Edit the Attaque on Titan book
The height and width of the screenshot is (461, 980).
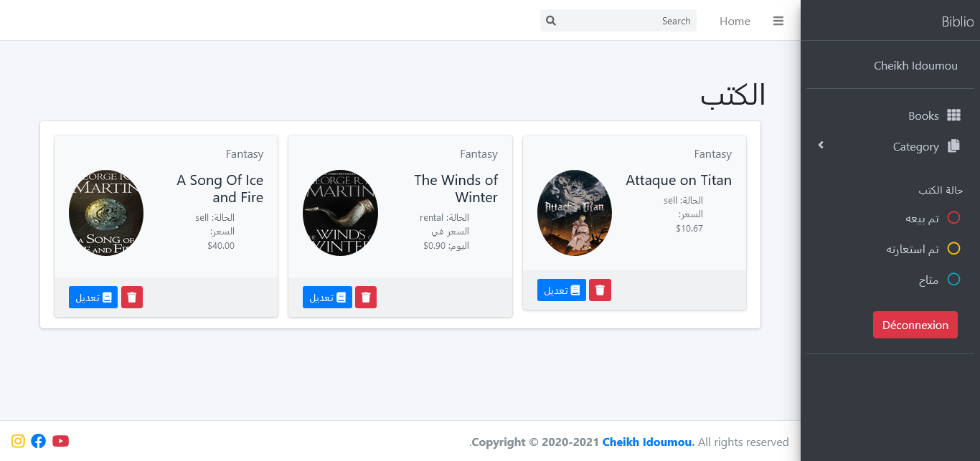[562, 290]
